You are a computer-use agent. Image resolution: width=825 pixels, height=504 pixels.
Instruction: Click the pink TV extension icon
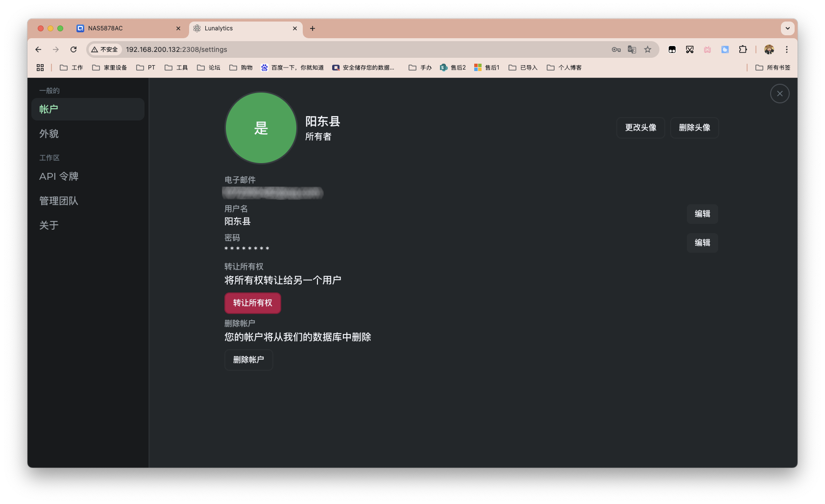[707, 49]
